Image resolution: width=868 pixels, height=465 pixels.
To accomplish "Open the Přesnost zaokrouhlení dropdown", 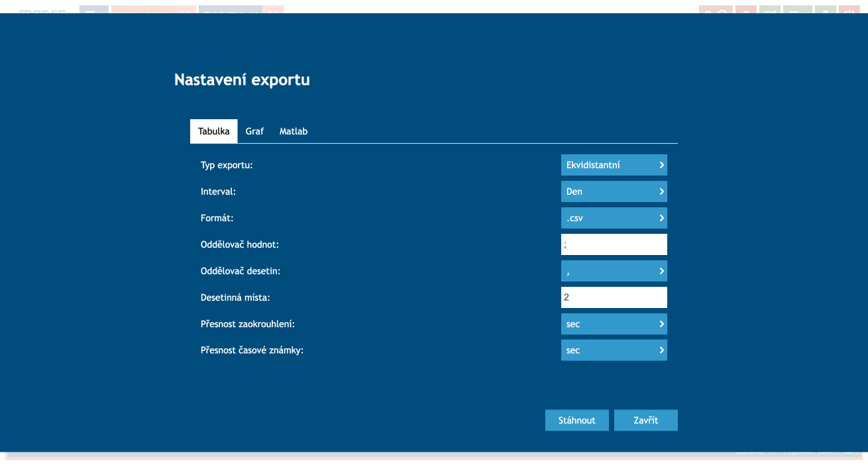I will coord(614,324).
